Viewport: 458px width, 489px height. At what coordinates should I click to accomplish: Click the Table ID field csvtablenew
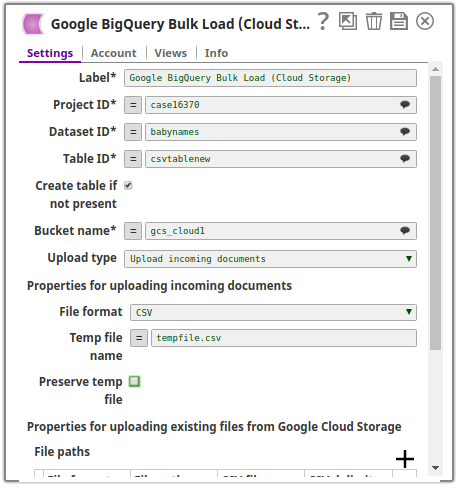pos(281,159)
